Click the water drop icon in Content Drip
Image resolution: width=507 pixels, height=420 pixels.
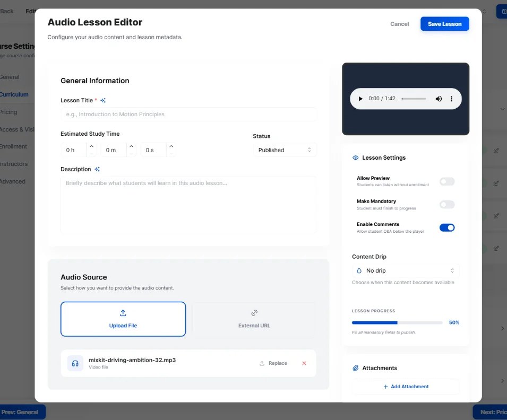click(359, 271)
